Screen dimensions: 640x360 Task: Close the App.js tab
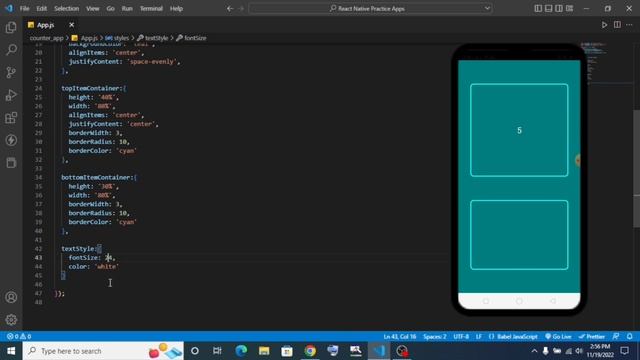coord(71,25)
